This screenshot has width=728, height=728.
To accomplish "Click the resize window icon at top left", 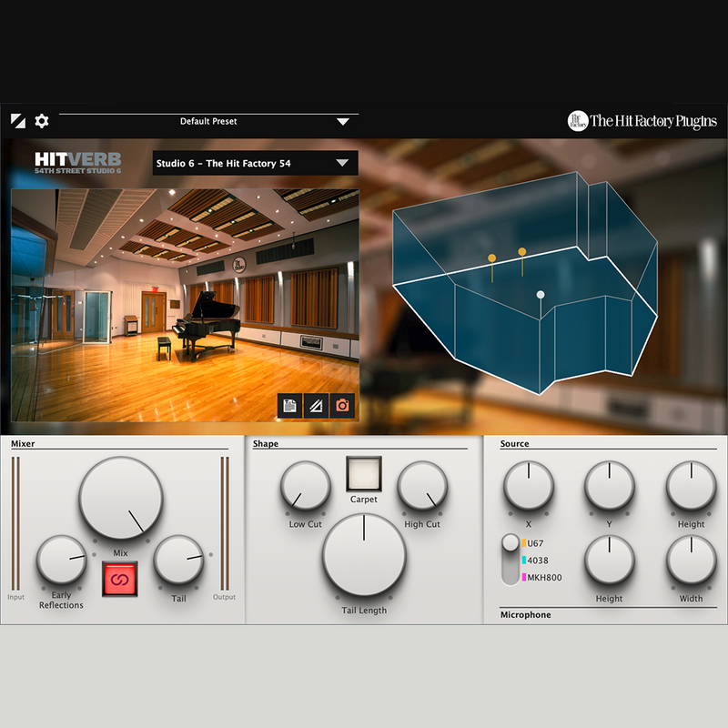I will click(x=18, y=121).
